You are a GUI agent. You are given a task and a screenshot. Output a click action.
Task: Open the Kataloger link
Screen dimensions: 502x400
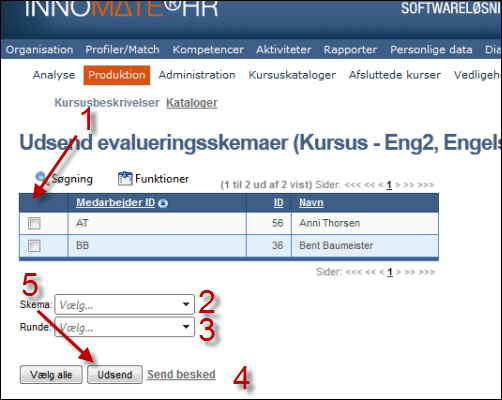pyautogui.click(x=192, y=103)
